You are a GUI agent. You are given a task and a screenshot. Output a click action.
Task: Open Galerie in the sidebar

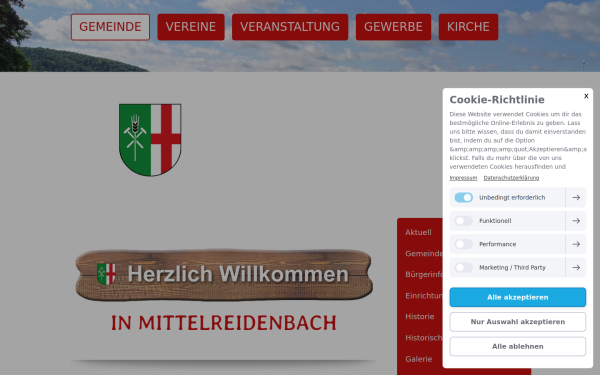pyautogui.click(x=419, y=359)
